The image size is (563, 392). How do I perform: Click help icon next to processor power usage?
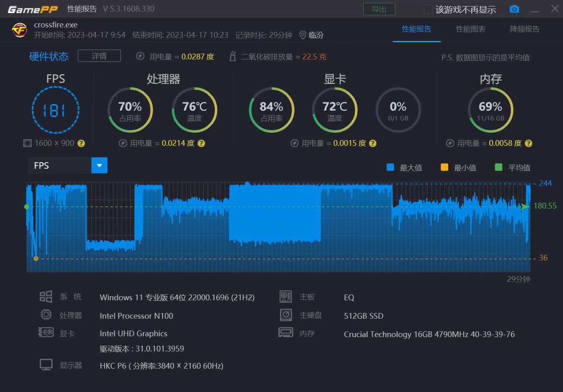pyautogui.click(x=201, y=143)
